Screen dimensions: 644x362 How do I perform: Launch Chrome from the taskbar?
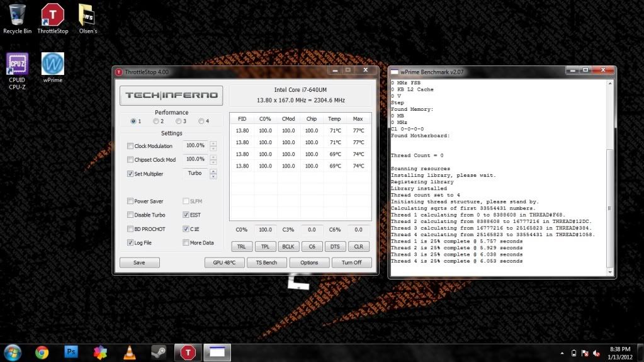[42, 353]
